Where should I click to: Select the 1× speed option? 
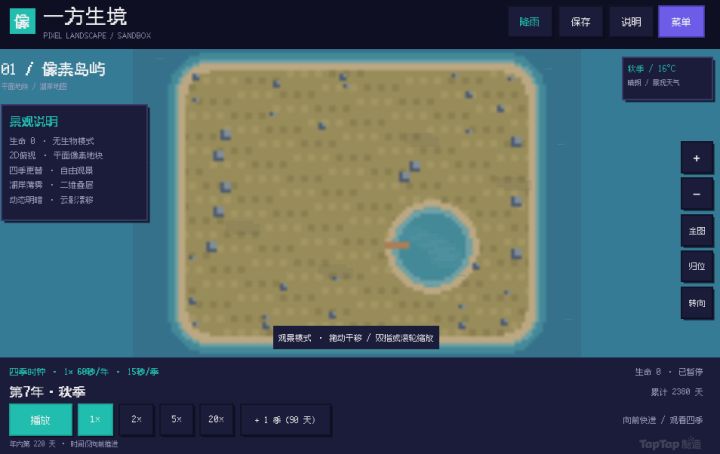[96, 420]
